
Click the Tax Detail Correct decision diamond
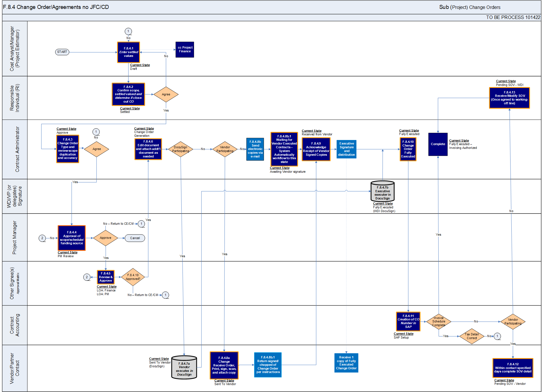(x=472, y=336)
